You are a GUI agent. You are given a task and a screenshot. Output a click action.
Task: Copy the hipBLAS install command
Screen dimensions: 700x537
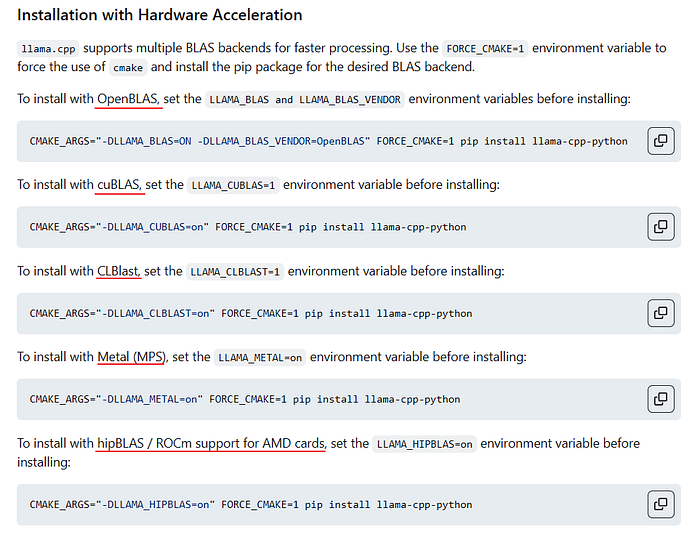click(661, 504)
